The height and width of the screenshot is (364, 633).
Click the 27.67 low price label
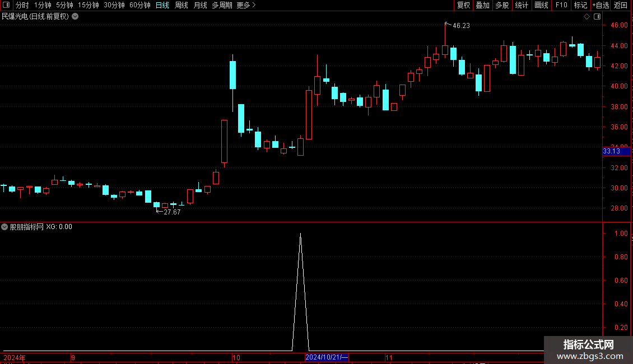[x=172, y=212]
